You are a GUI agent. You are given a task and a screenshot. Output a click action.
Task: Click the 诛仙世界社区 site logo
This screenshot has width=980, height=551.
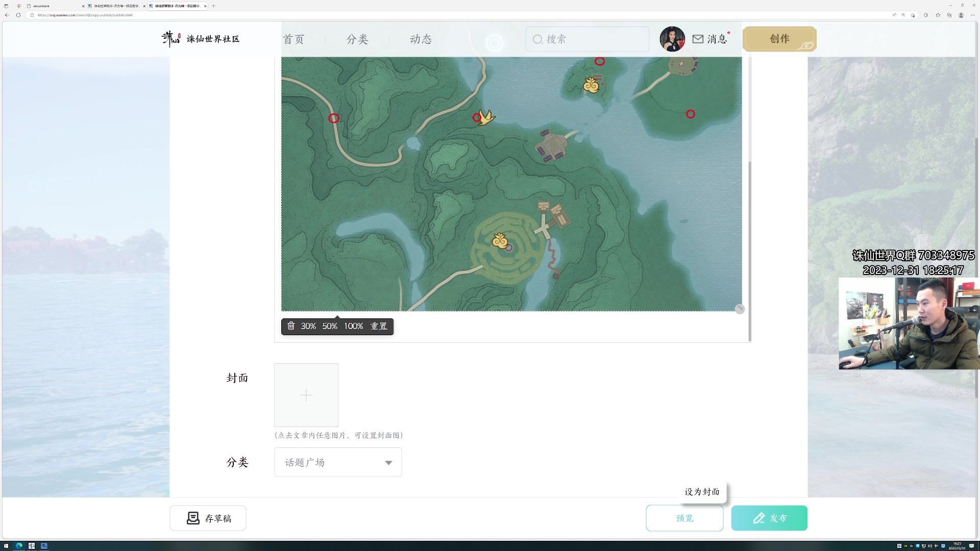[200, 39]
